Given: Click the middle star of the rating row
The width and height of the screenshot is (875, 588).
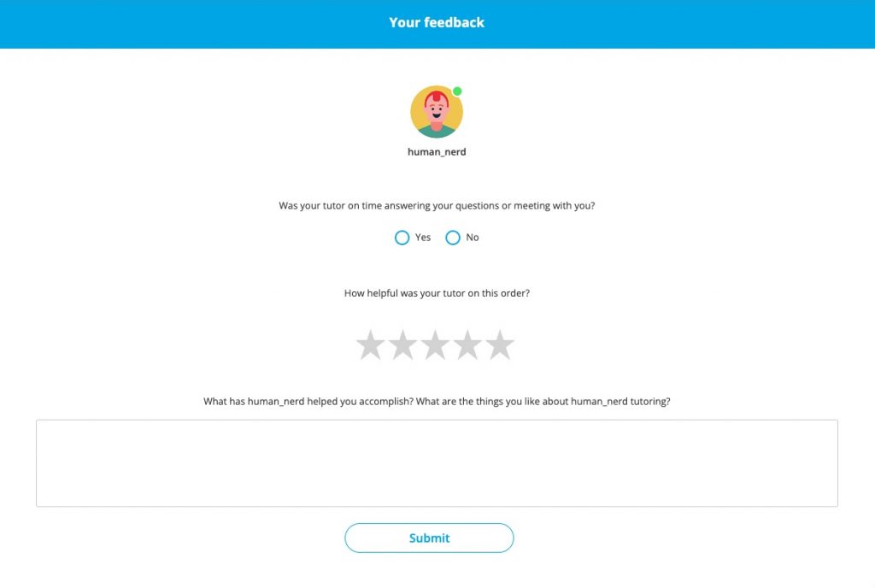Looking at the screenshot, I should coord(436,344).
